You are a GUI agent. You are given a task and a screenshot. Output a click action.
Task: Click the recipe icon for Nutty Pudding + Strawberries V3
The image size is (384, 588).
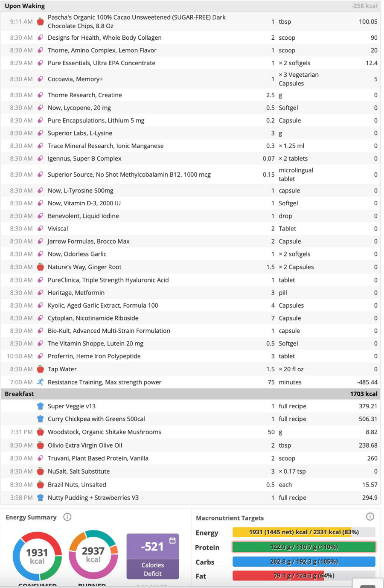click(x=40, y=498)
